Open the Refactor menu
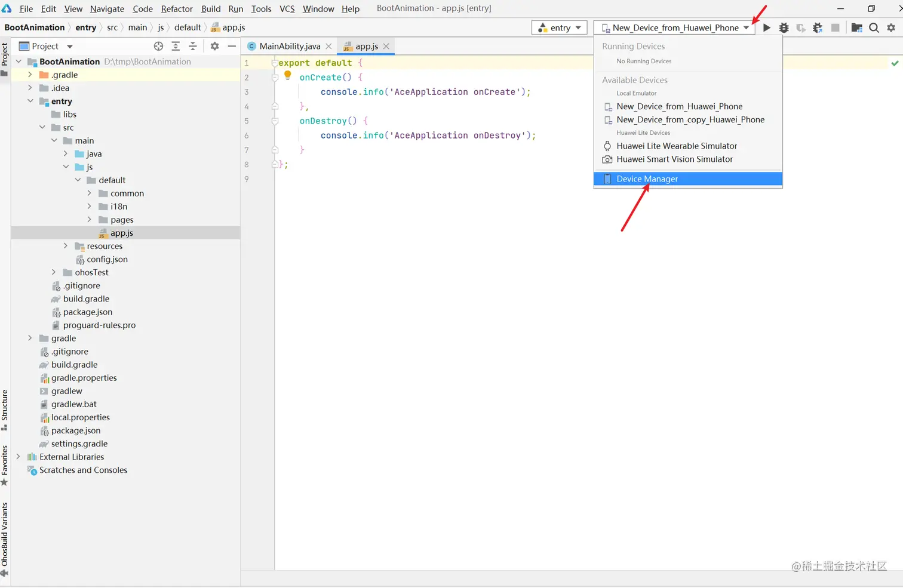Screen dimensions: 903x588 click(x=177, y=8)
